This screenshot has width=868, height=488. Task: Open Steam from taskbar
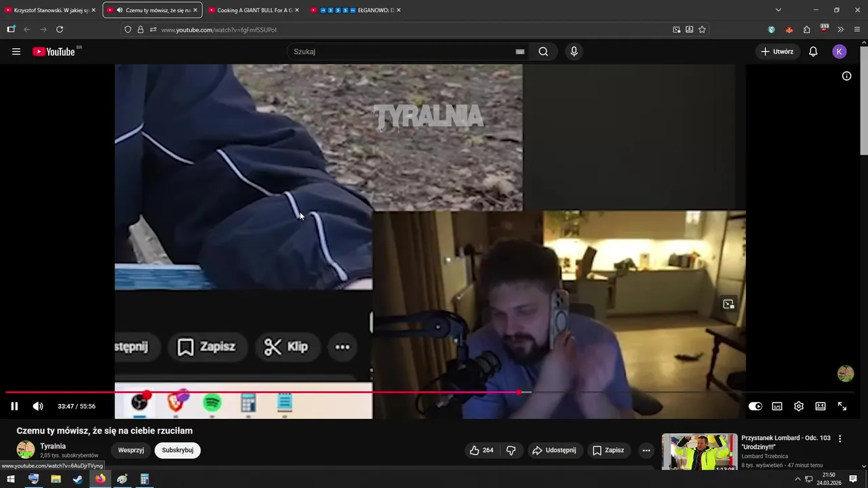click(78, 479)
